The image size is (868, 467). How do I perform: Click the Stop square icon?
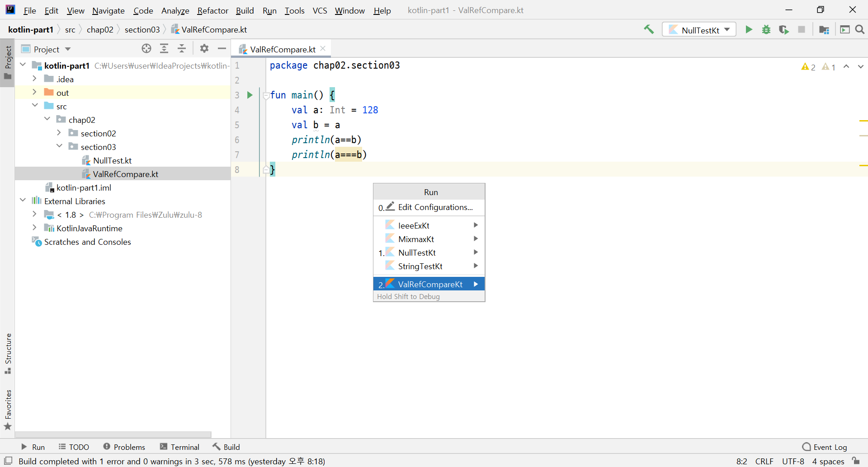[x=802, y=29]
